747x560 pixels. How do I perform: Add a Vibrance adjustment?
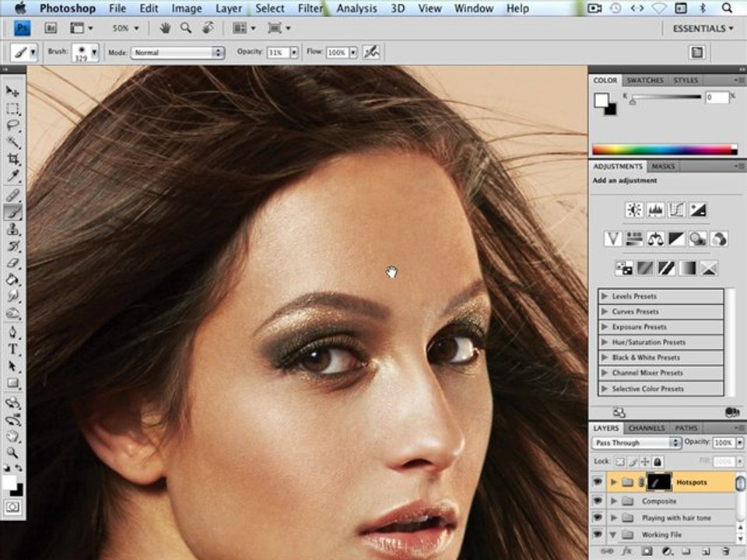point(612,239)
